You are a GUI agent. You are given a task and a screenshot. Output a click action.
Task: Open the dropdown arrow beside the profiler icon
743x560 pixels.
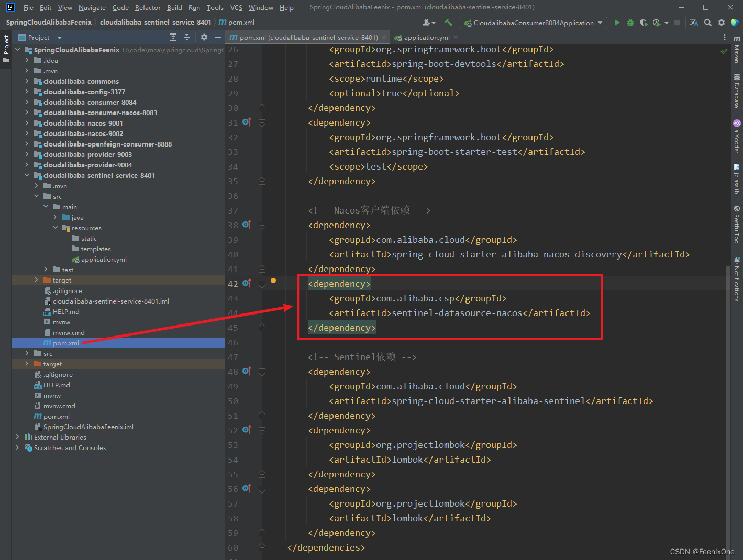coord(666,23)
